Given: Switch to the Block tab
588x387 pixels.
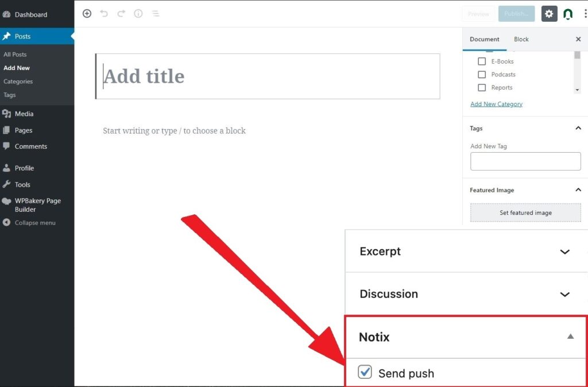Looking at the screenshot, I should pyautogui.click(x=521, y=39).
